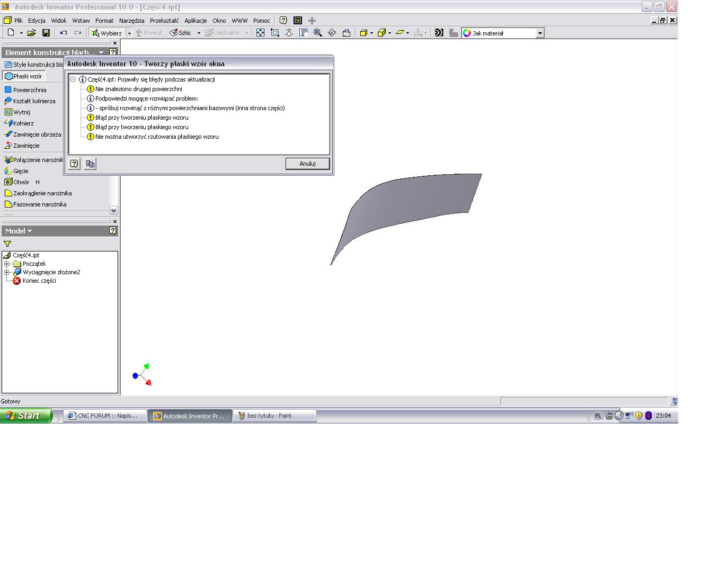Screen dimensions: 728x567
Task: Select the Gięcie bend tool
Action: click(16, 171)
